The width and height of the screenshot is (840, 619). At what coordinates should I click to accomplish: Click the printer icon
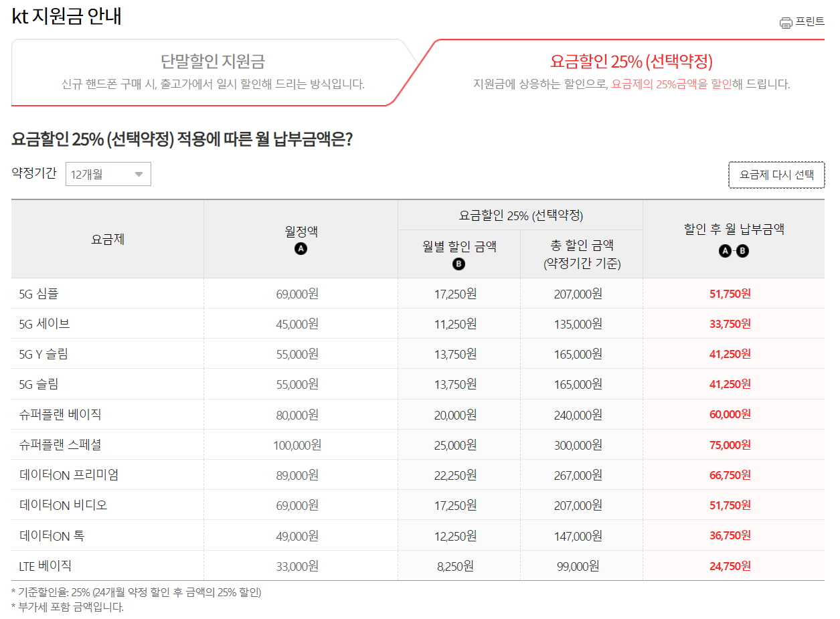pos(786,23)
